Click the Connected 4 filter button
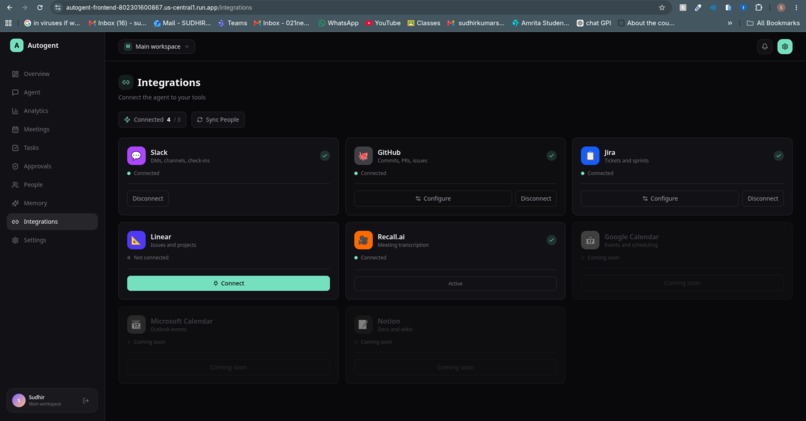Image resolution: width=806 pixels, height=421 pixels. 152,120
